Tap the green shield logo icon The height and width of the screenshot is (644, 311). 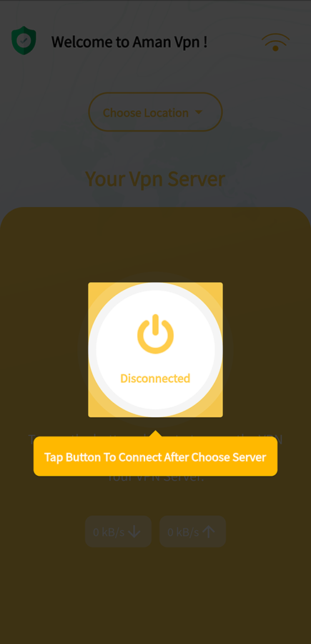[24, 41]
